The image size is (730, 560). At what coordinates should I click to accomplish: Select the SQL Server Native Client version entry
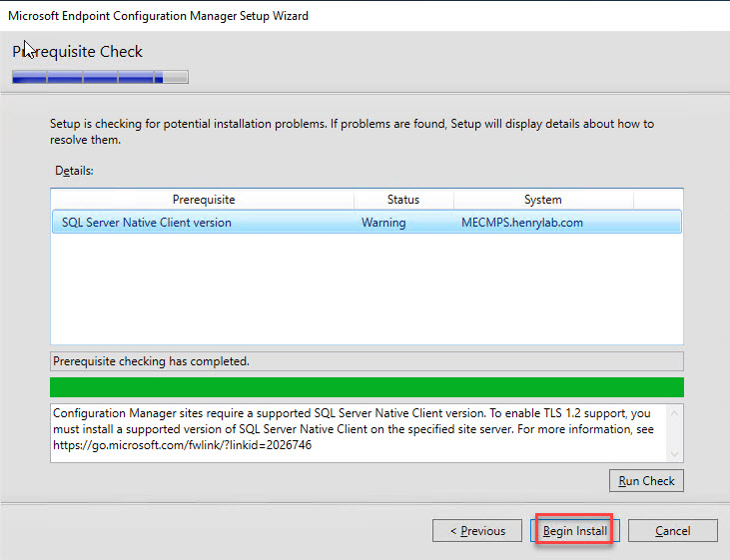146,223
